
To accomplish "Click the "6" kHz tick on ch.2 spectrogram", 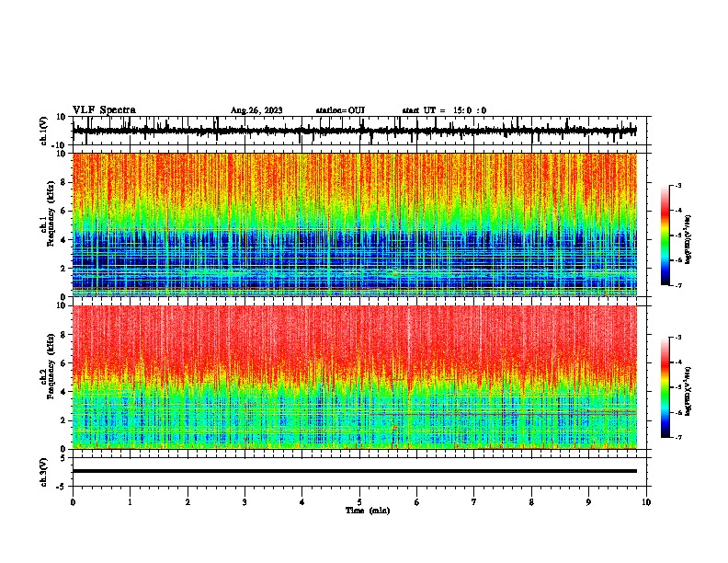I will point(63,363).
